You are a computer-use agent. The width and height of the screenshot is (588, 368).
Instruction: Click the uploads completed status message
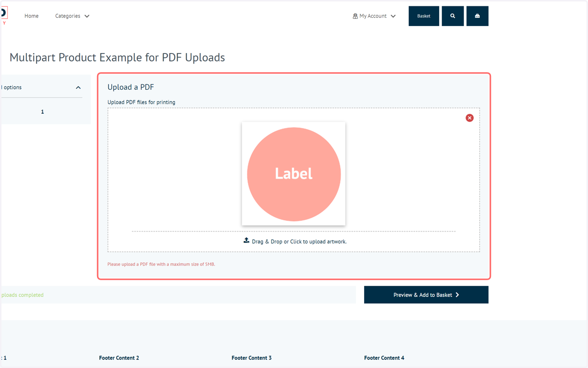click(23, 295)
